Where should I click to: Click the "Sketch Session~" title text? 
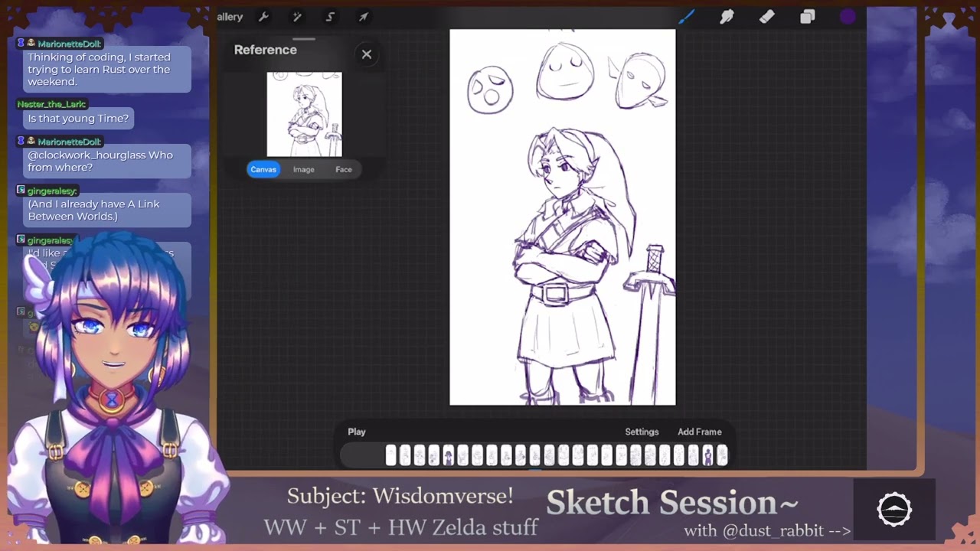point(672,502)
